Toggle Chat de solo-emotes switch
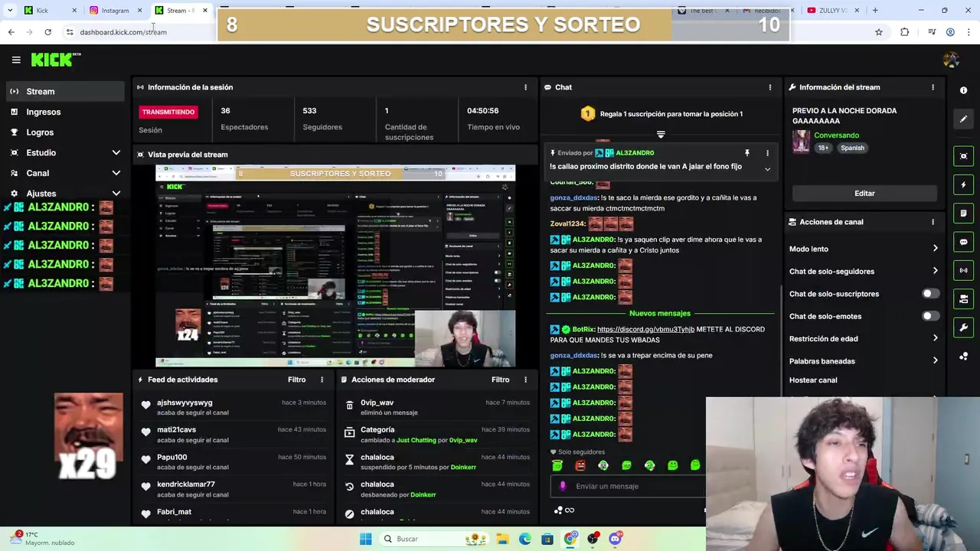980x551 pixels. 929,316
